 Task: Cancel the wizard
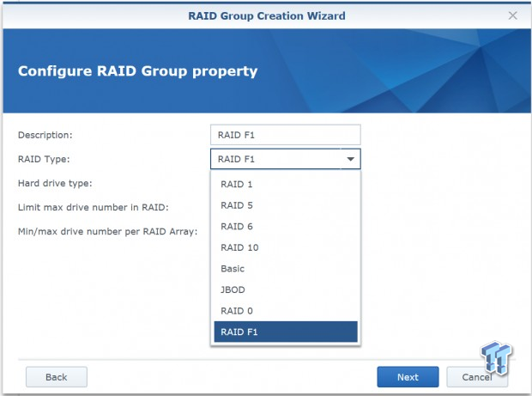click(x=477, y=377)
